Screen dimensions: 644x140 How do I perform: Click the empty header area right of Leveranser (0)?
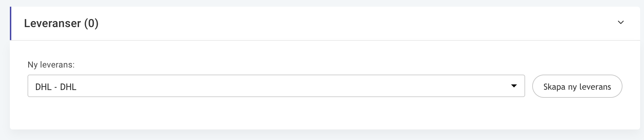[353, 23]
